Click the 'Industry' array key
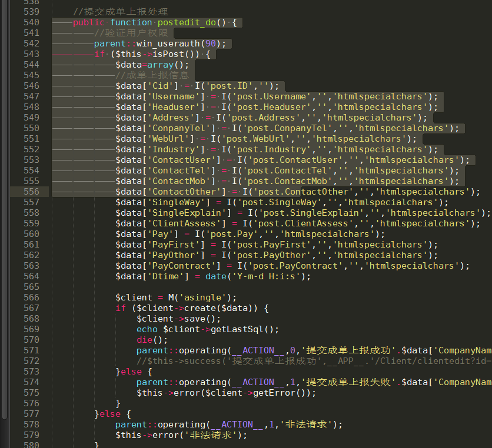492x448 pixels. [x=174, y=149]
